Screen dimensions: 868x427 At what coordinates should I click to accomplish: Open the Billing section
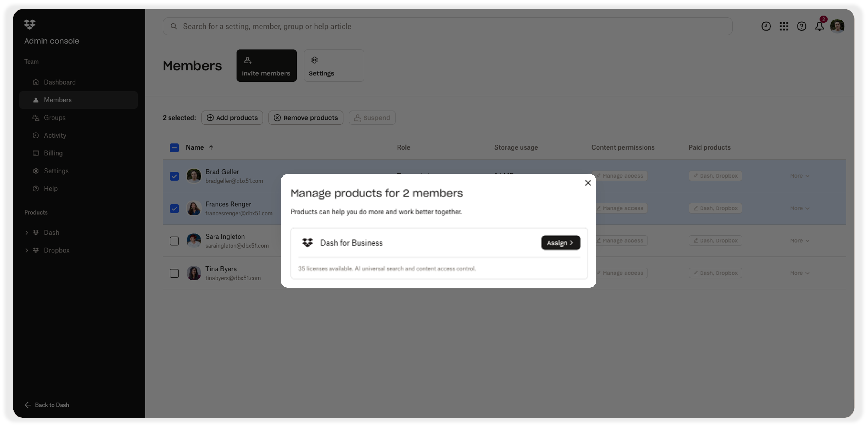(x=53, y=153)
